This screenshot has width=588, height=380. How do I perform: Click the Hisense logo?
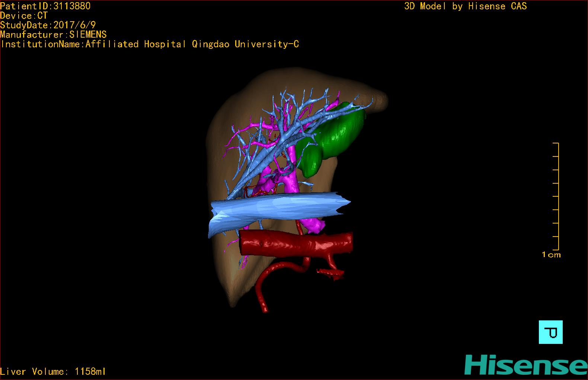pyautogui.click(x=526, y=365)
